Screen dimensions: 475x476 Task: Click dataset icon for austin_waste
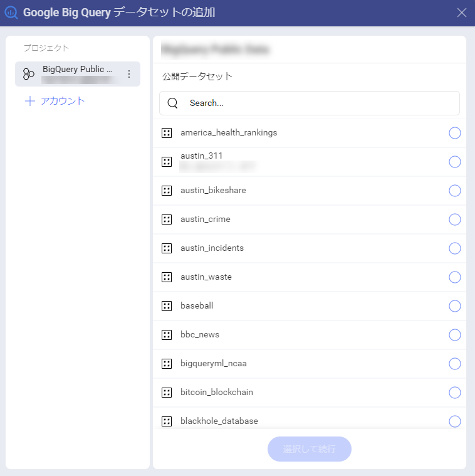point(167,277)
